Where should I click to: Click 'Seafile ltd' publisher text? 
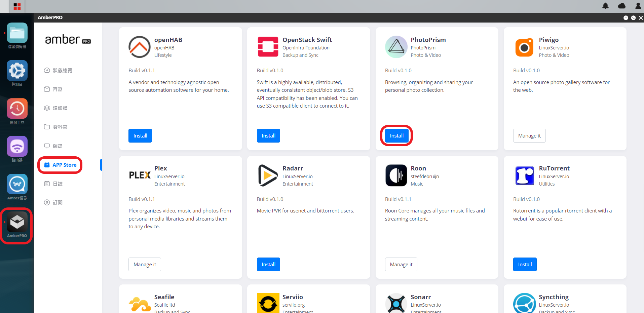(x=164, y=305)
